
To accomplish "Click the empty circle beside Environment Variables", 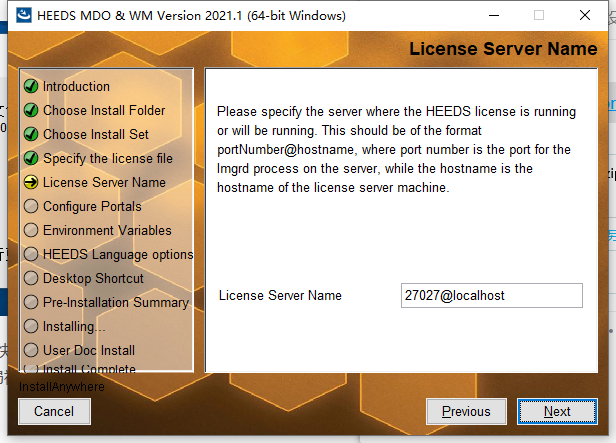I will tap(31, 230).
